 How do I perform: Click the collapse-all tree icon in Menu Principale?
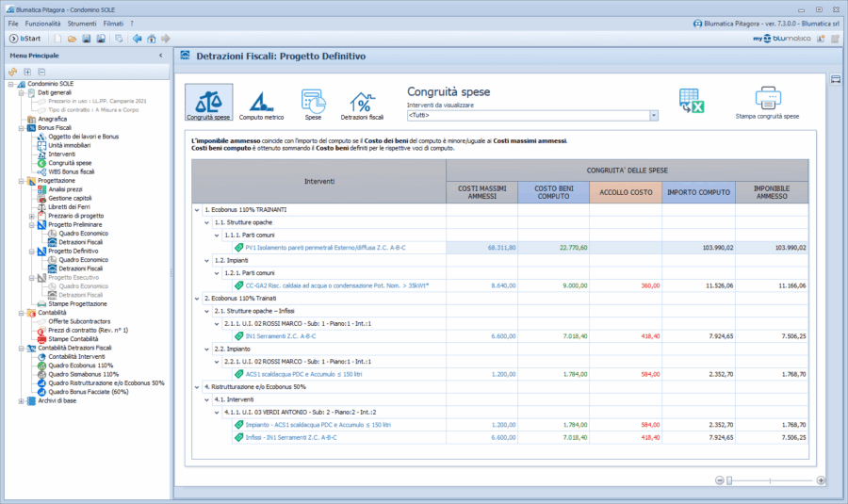click(41, 72)
